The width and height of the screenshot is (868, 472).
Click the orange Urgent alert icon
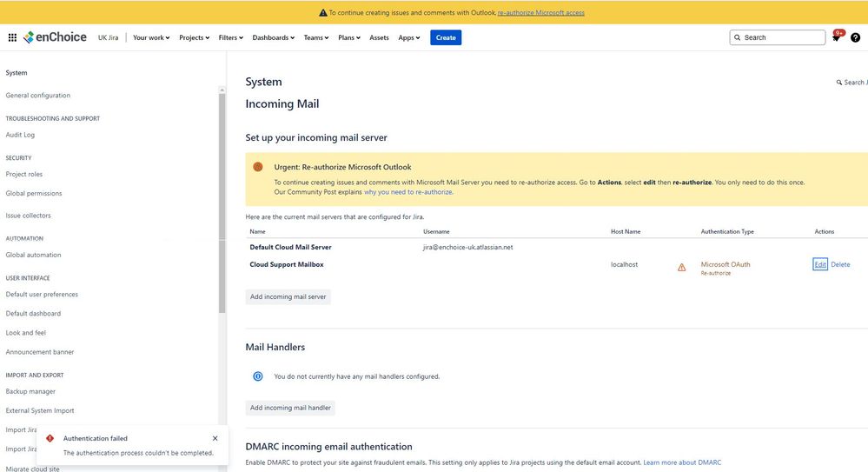257,167
